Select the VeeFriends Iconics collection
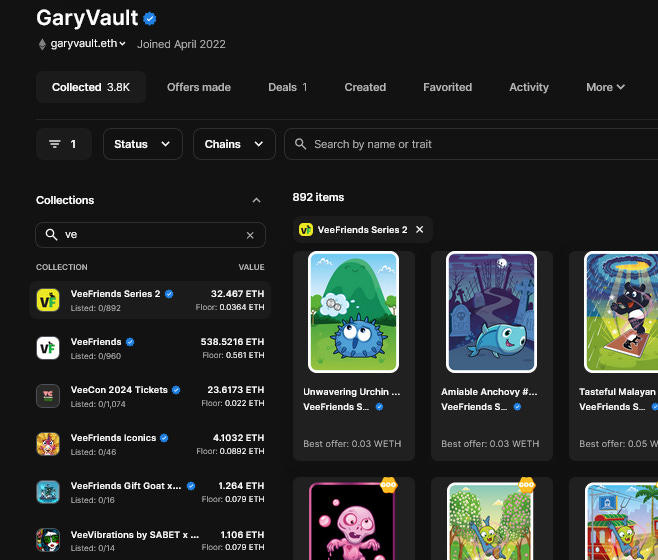The width and height of the screenshot is (658, 560). 150,444
